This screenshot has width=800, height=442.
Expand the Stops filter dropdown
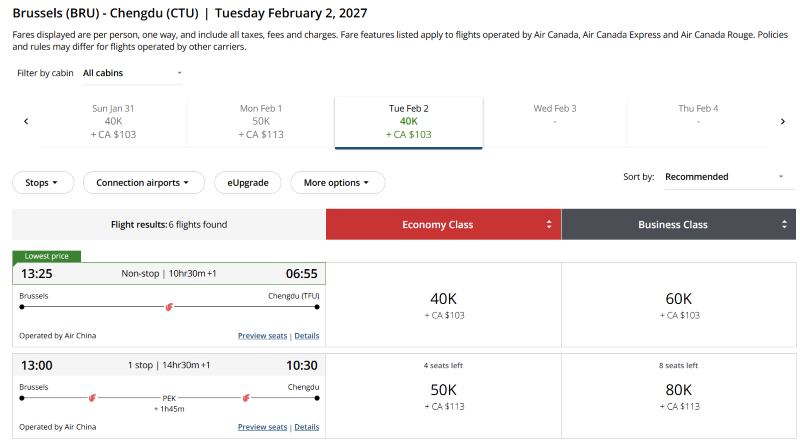48,183
